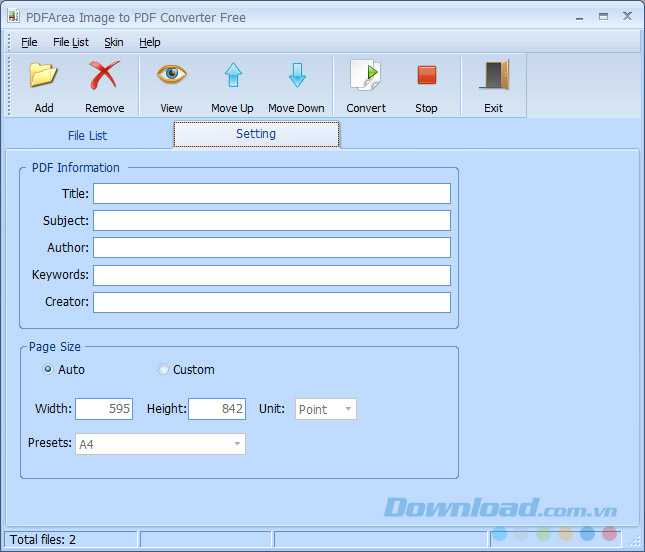This screenshot has width=645, height=552.
Task: Start conversion with the Convert icon
Action: [x=366, y=76]
